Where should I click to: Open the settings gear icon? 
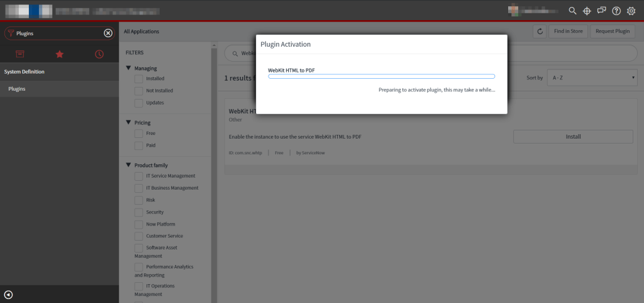click(x=631, y=11)
